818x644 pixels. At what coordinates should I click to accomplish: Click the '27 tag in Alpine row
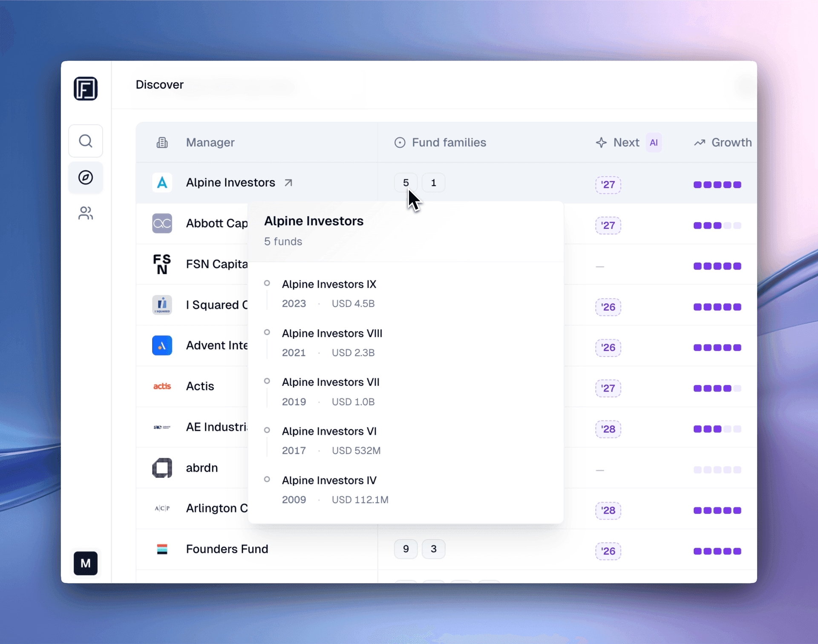(608, 185)
